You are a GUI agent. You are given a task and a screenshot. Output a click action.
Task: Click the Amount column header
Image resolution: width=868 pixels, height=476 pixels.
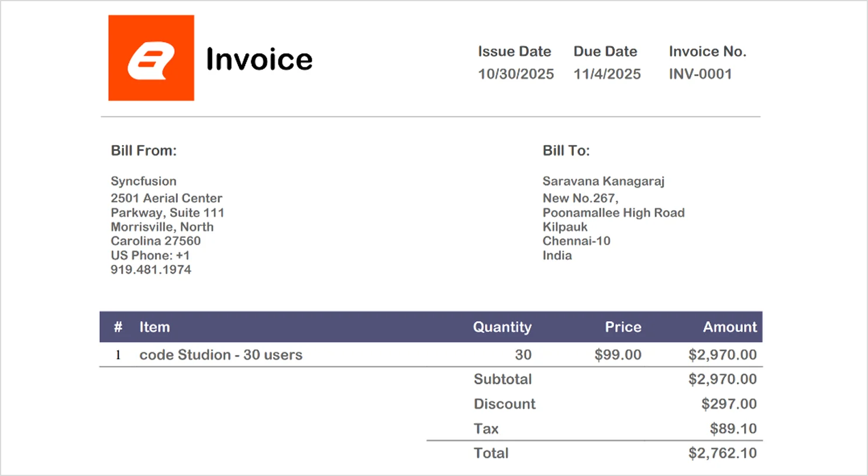[729, 327]
